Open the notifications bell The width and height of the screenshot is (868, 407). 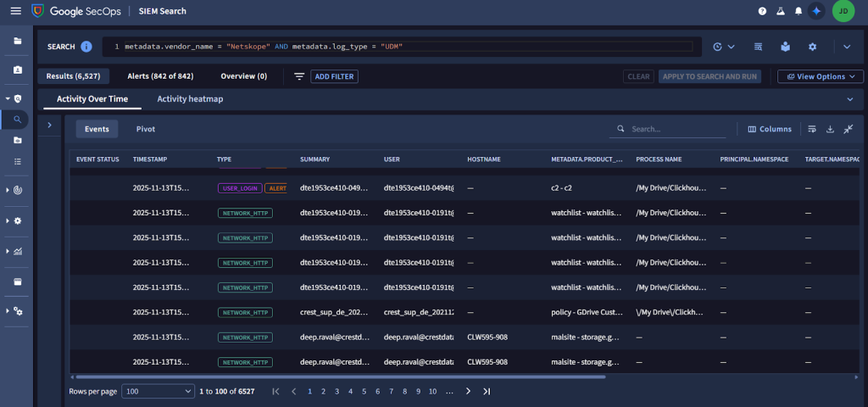point(798,11)
